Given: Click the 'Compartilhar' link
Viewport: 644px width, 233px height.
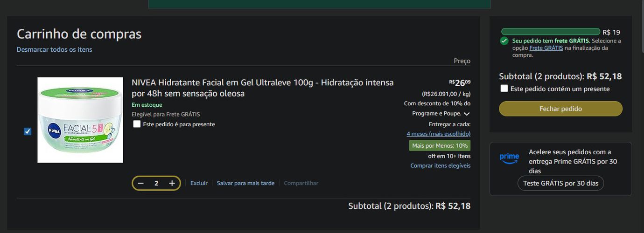Looking at the screenshot, I should coord(301,183).
